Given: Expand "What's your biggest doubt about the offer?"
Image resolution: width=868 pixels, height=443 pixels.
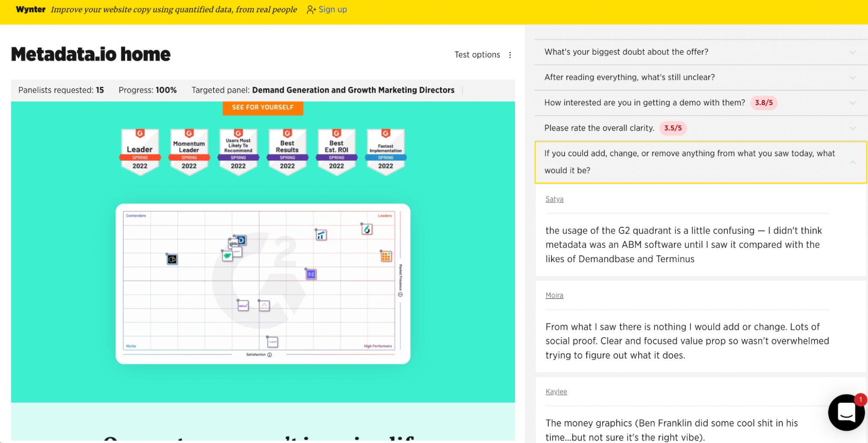Looking at the screenshot, I should pos(700,52).
